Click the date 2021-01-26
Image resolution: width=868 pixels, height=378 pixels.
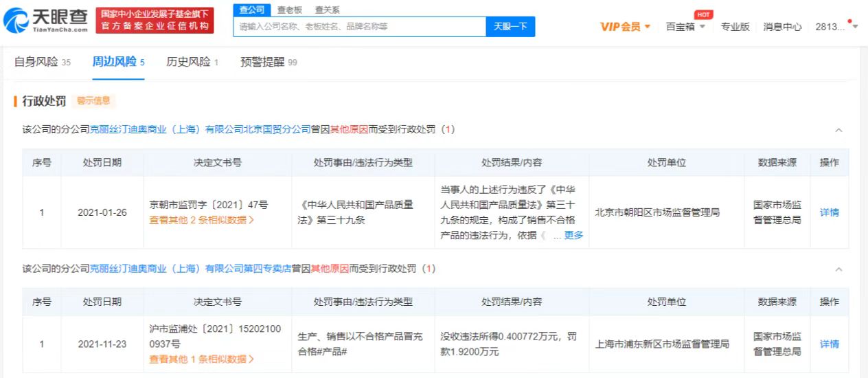(102, 212)
